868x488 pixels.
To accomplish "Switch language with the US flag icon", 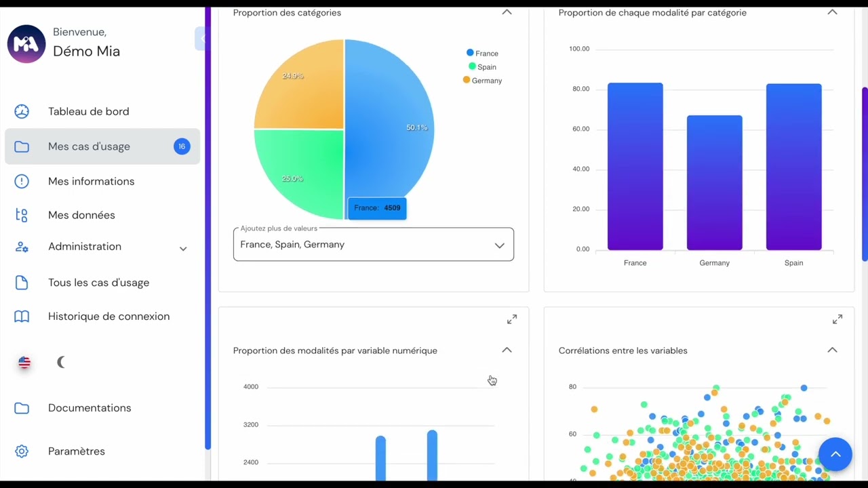I will (x=24, y=363).
